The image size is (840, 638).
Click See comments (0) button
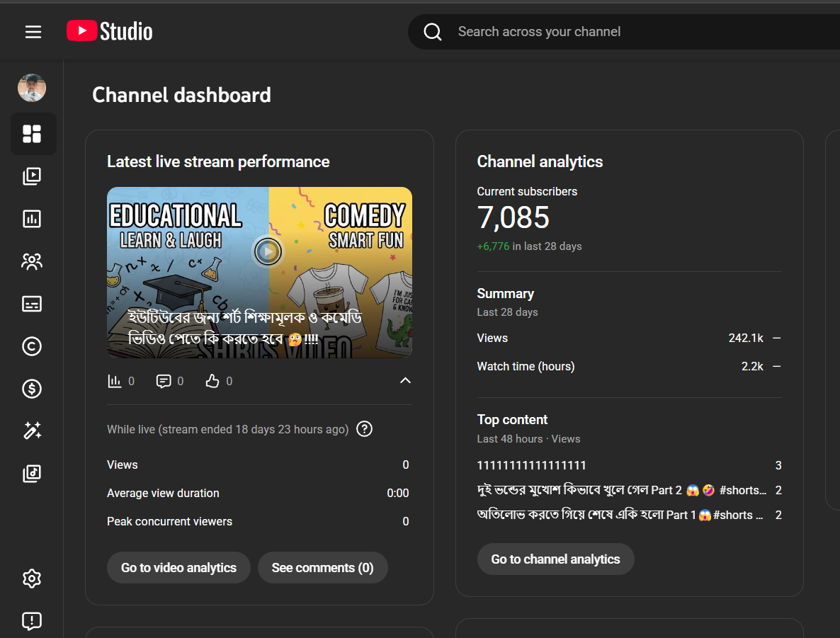tap(322, 568)
